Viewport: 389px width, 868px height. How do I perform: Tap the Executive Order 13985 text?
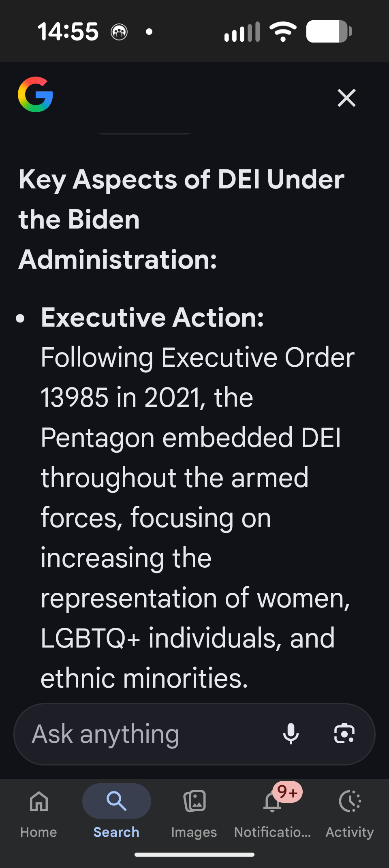[197, 377]
